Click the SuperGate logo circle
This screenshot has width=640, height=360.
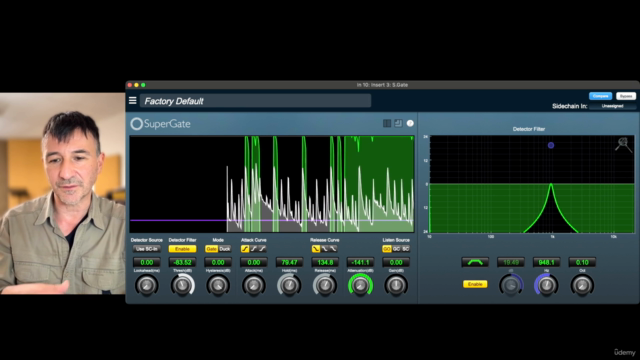[x=136, y=124]
